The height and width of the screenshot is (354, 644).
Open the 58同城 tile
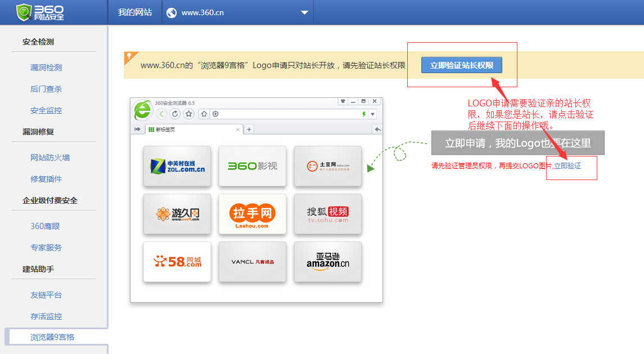177,262
